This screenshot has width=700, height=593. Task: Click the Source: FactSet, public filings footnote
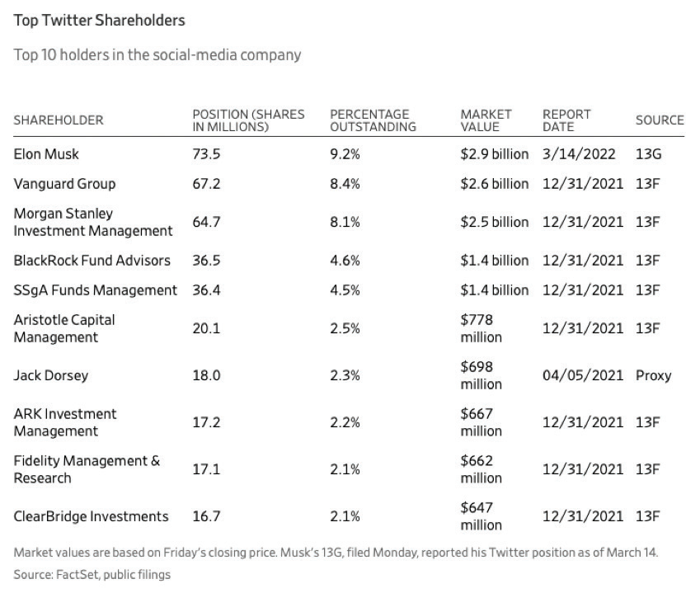click(x=92, y=575)
